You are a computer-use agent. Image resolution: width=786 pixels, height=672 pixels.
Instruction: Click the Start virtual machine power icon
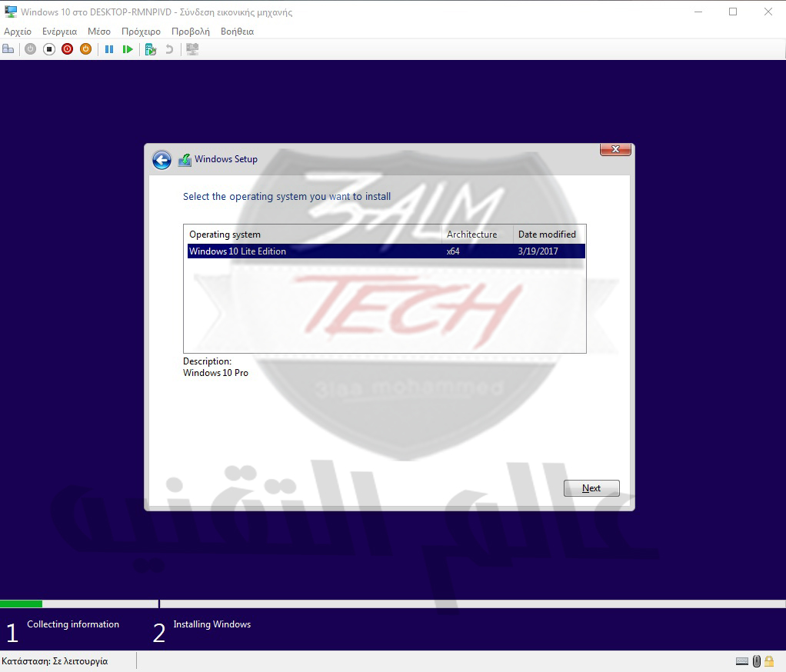31,49
